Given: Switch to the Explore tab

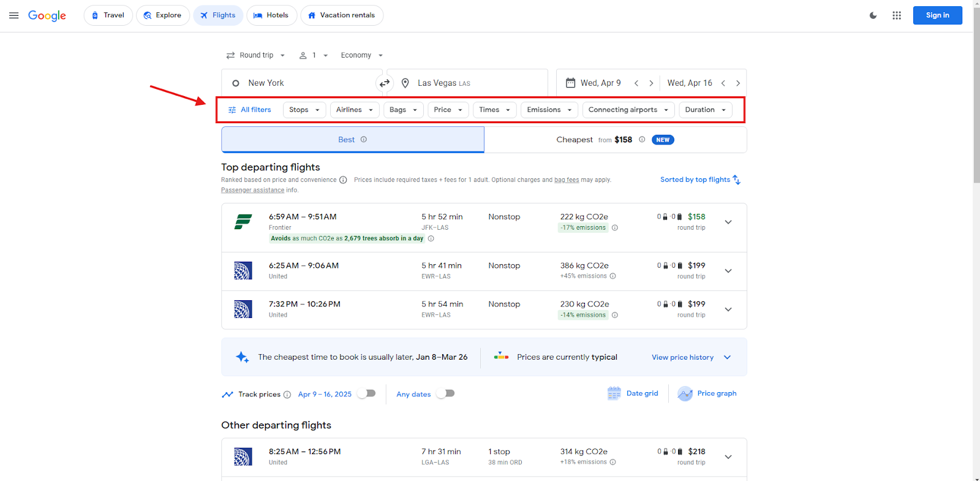Looking at the screenshot, I should pyautogui.click(x=163, y=15).
